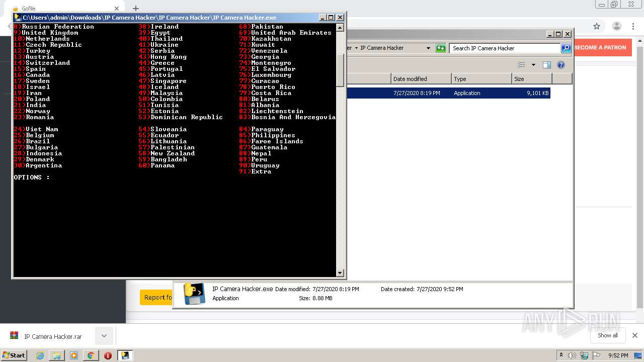The width and height of the screenshot is (644, 362).
Task: Open the view options dropdown arrow
Action: tap(533, 65)
